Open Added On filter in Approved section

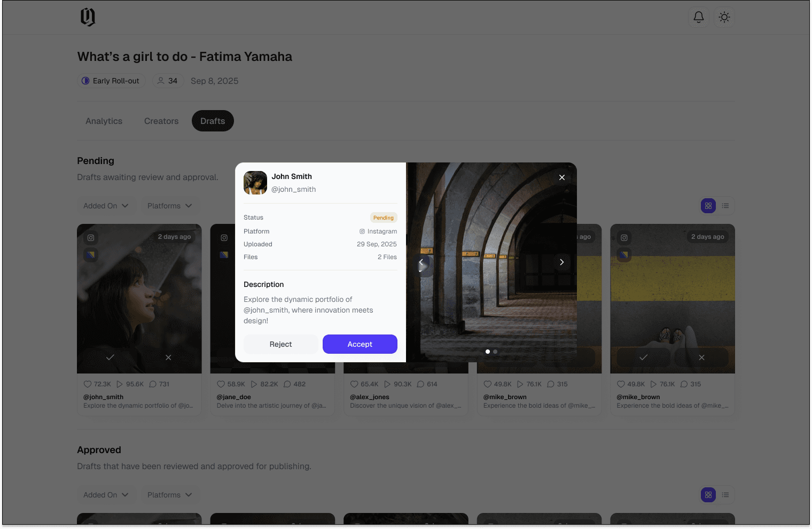[x=106, y=495]
